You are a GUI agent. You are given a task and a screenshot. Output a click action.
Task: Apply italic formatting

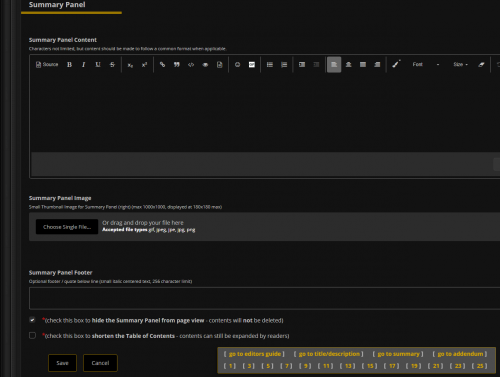(x=83, y=65)
